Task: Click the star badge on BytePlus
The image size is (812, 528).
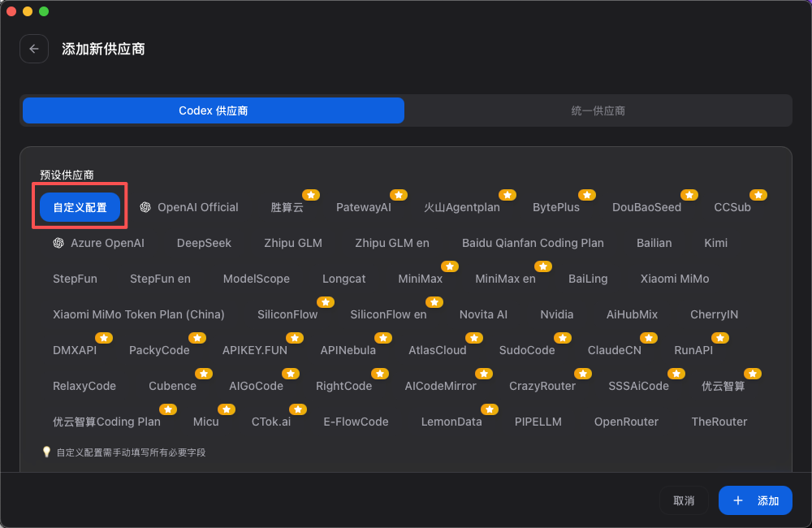Action: pyautogui.click(x=587, y=195)
